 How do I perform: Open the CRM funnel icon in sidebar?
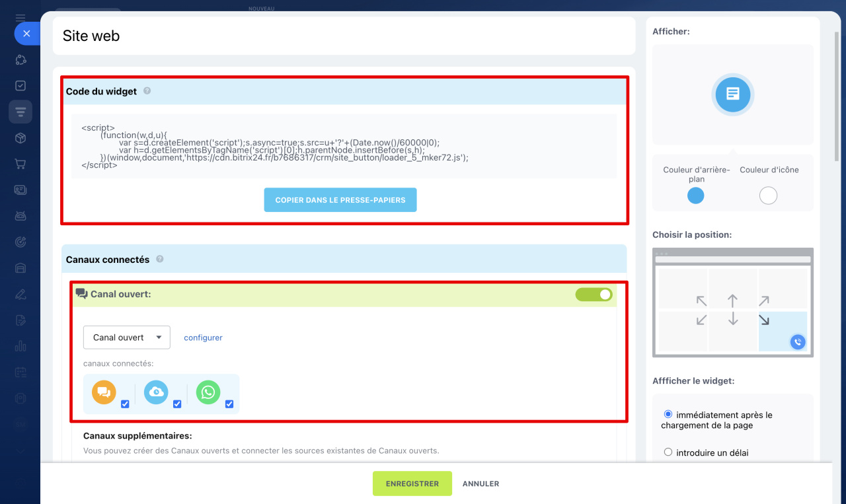click(20, 112)
